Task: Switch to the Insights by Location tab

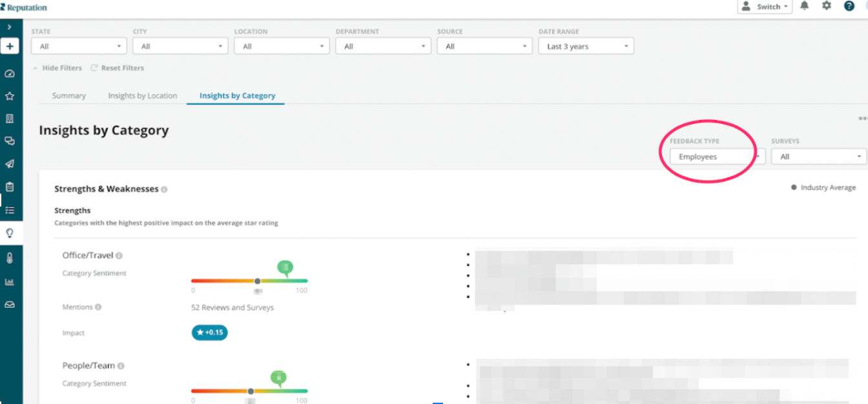Action: (142, 96)
